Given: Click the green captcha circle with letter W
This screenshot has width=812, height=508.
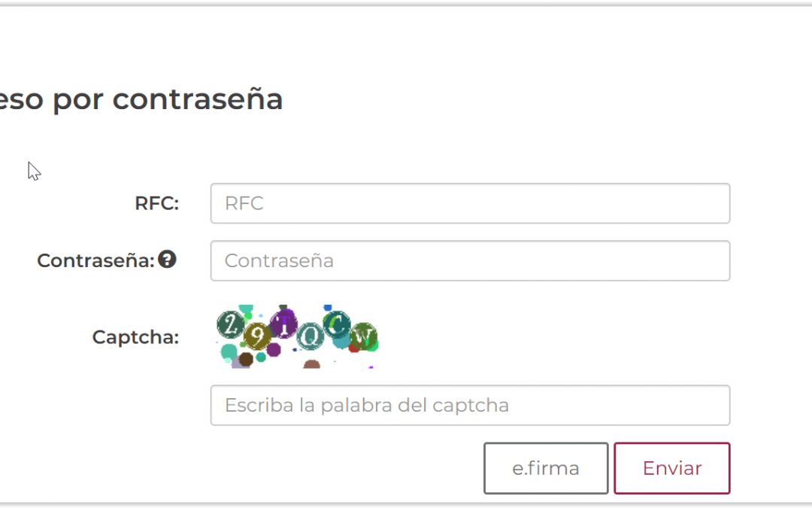Looking at the screenshot, I should [x=363, y=336].
